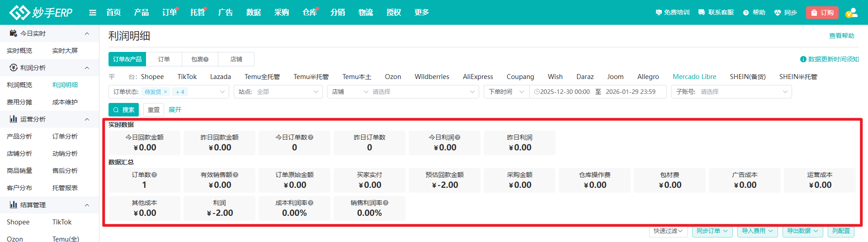Click the hamburger menu collapse icon
Screen dimensions: 868x242
click(93, 13)
